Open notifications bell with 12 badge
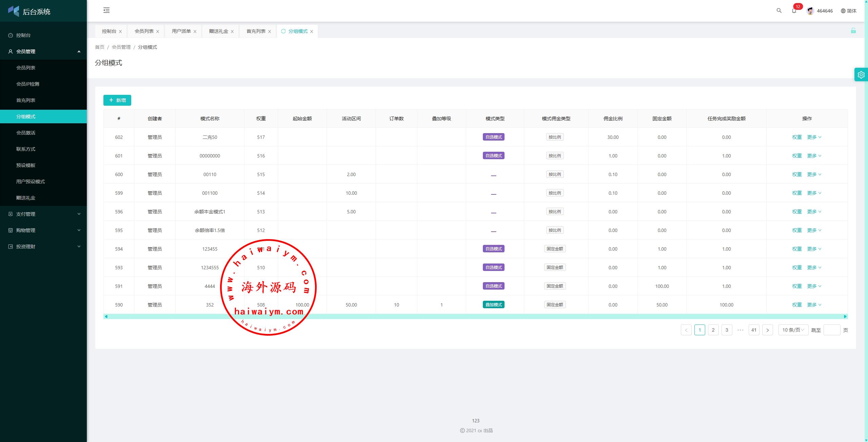868x442 pixels. [x=794, y=10]
